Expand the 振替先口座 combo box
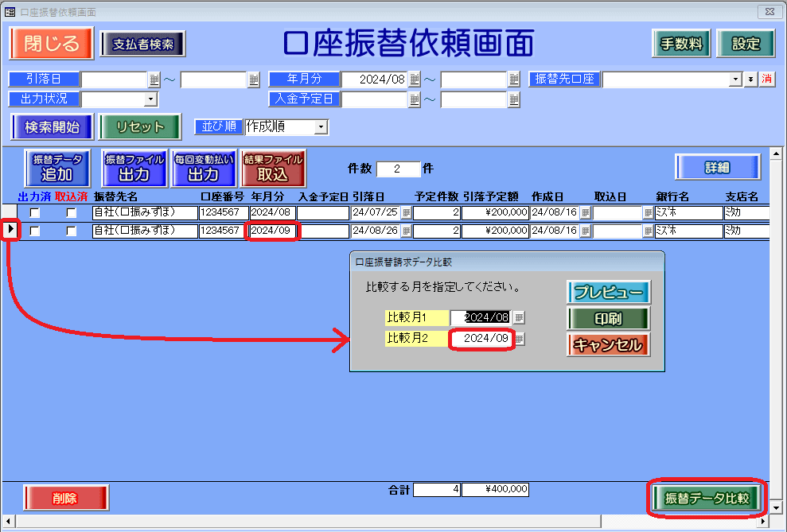 click(x=735, y=80)
